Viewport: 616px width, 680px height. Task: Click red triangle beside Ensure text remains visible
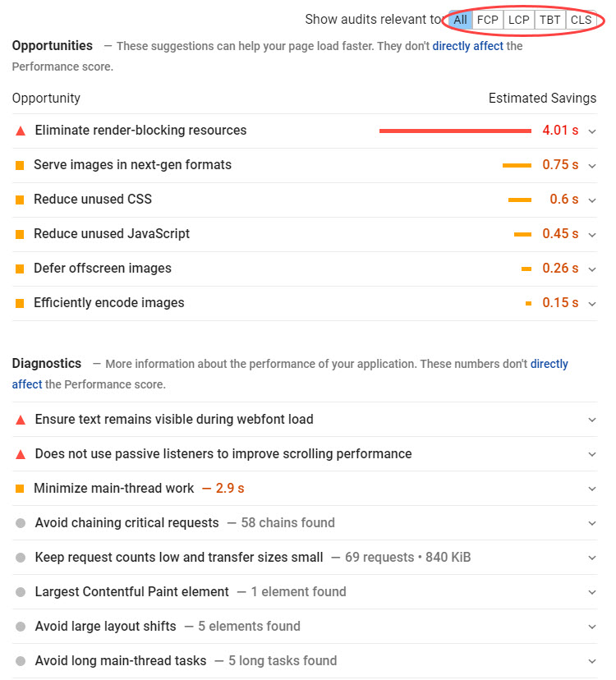click(21, 420)
